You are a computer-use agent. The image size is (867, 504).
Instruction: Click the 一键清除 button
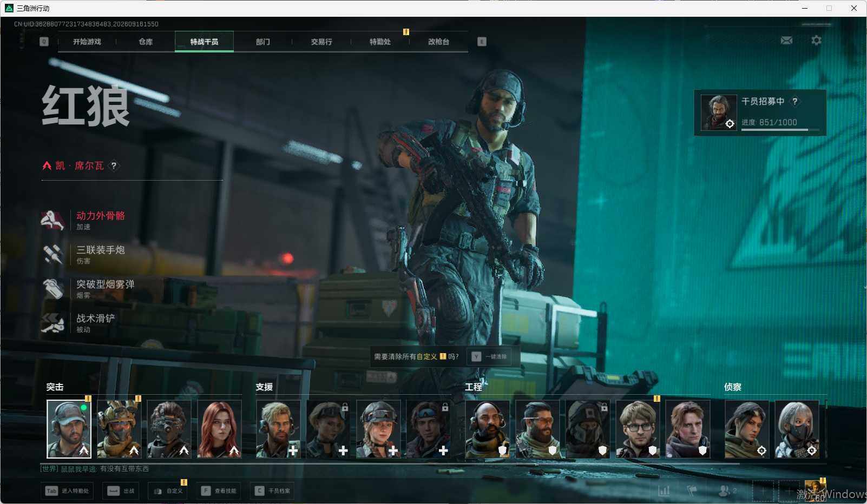coord(489,357)
